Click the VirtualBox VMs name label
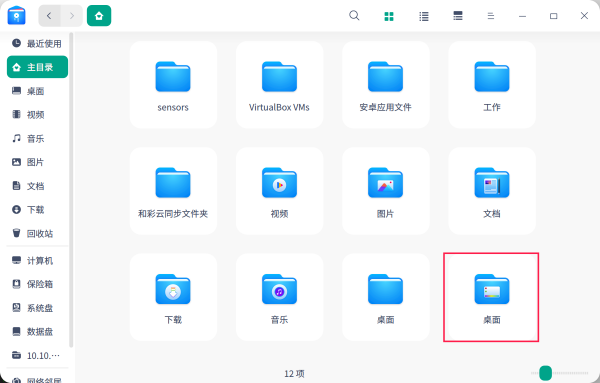The height and width of the screenshot is (383, 600). (279, 108)
